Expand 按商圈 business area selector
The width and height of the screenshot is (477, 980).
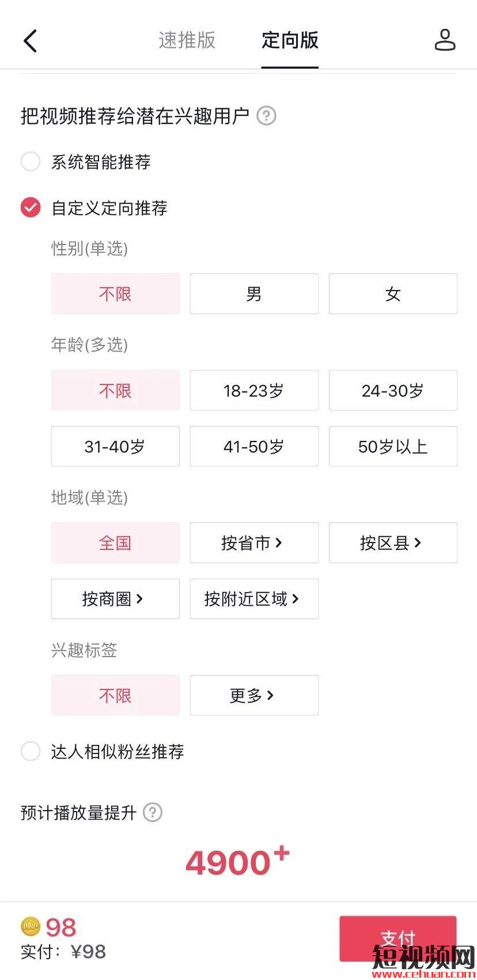point(115,599)
